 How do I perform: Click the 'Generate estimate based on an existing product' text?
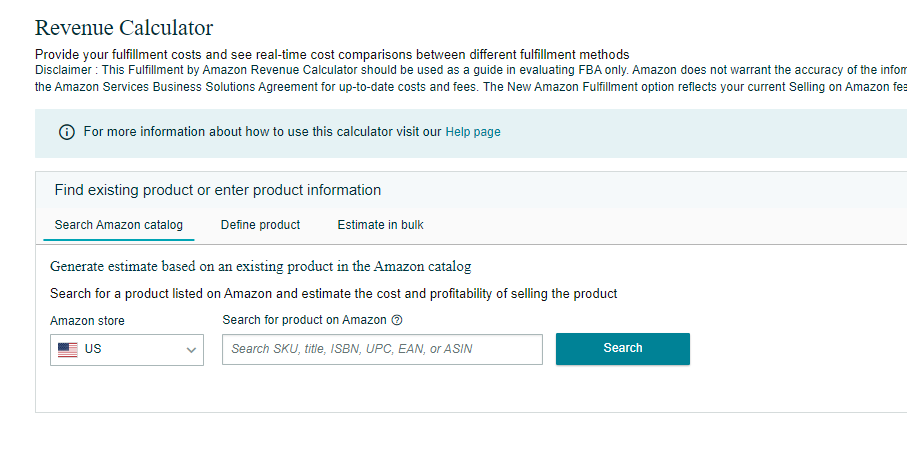click(x=260, y=267)
